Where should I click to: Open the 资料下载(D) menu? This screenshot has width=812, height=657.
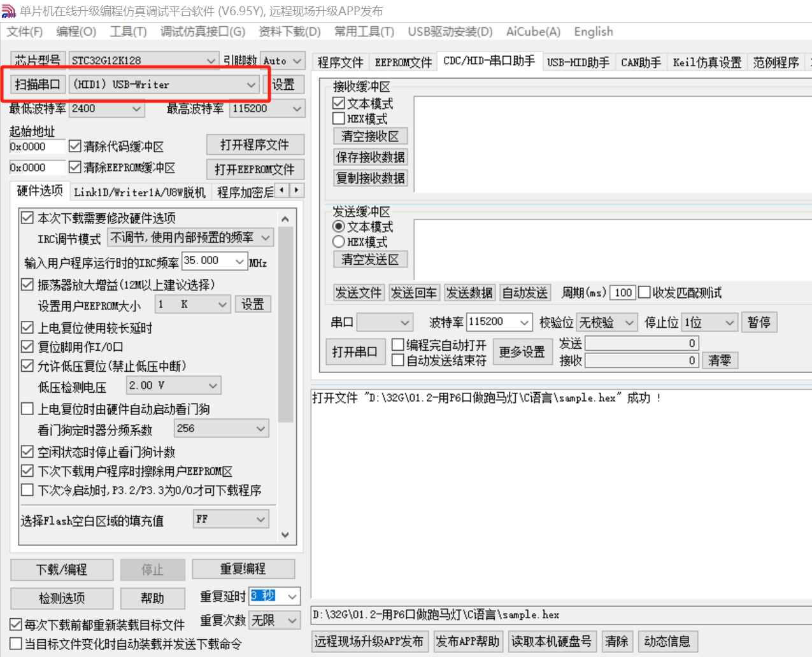click(x=290, y=32)
